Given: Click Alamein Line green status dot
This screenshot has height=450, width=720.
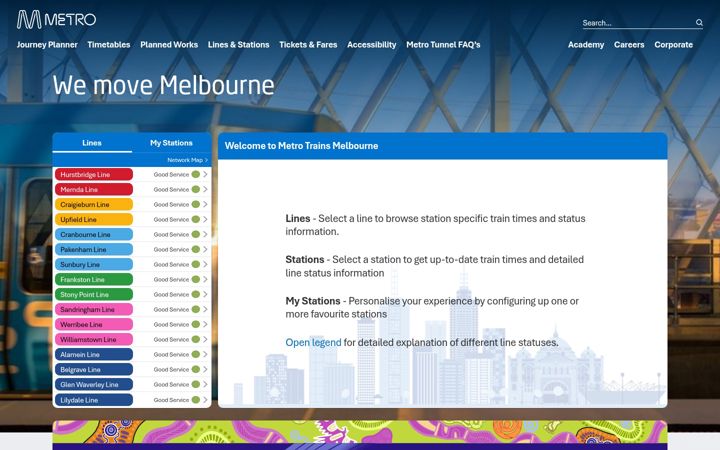Looking at the screenshot, I should [x=196, y=354].
